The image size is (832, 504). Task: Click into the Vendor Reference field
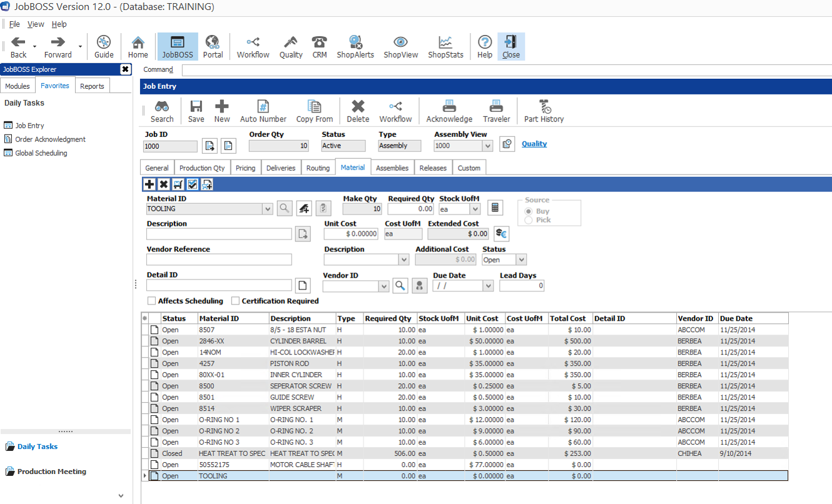tap(219, 260)
